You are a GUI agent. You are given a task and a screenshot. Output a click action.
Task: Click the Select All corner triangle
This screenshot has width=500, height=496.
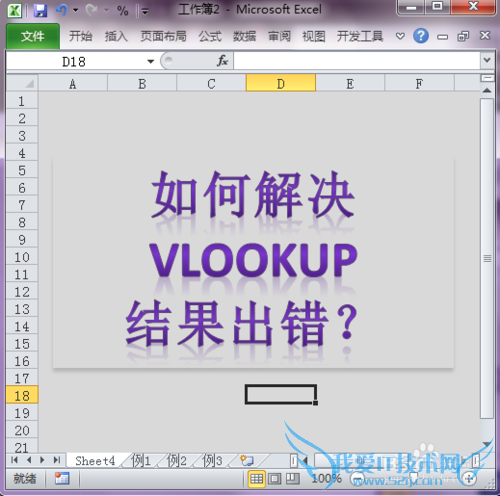[22, 83]
